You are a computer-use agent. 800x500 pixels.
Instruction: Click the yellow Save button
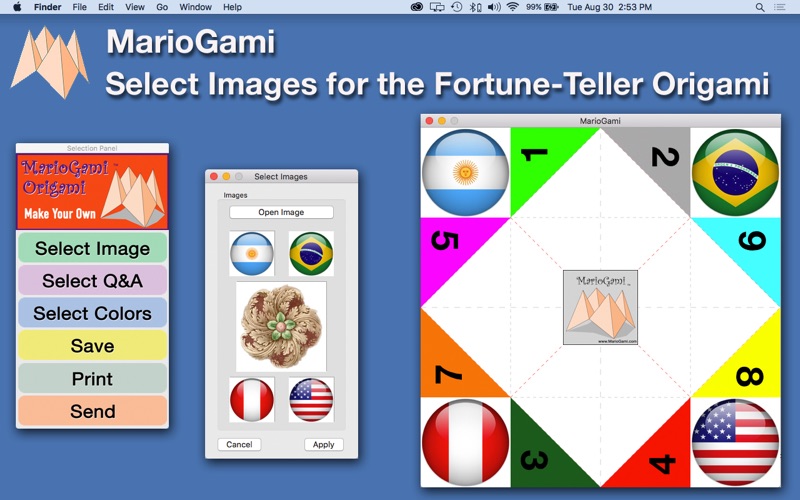click(x=92, y=346)
